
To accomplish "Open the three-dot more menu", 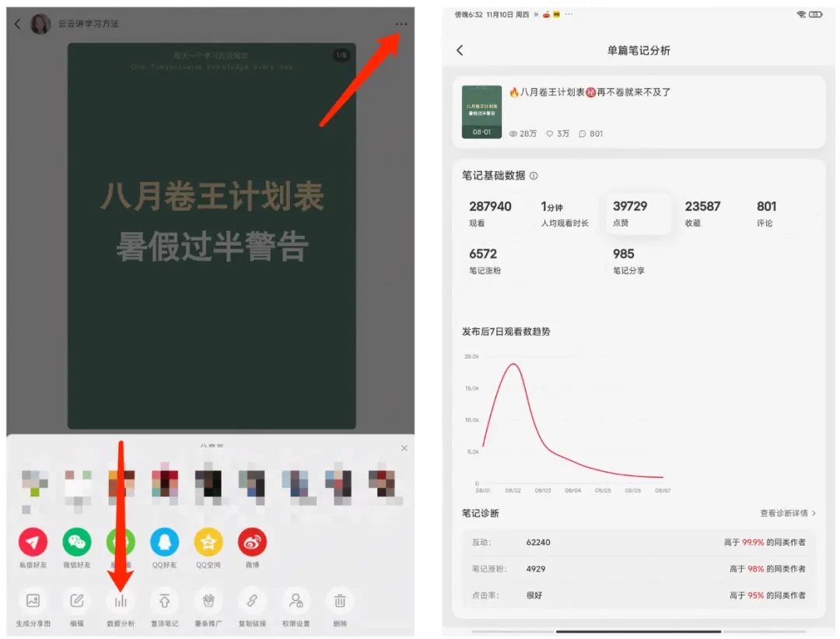I will tap(401, 24).
